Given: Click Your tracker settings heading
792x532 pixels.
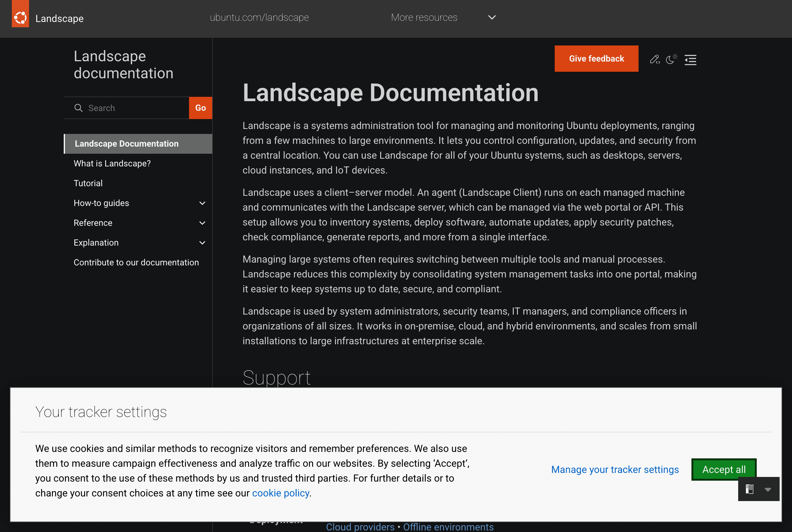Looking at the screenshot, I should point(101,412).
